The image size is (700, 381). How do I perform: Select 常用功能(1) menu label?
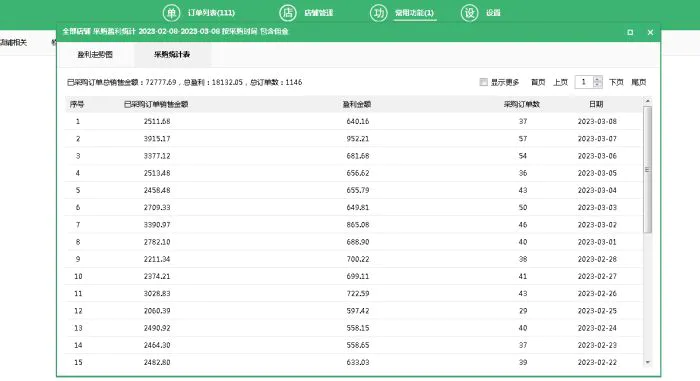414,13
